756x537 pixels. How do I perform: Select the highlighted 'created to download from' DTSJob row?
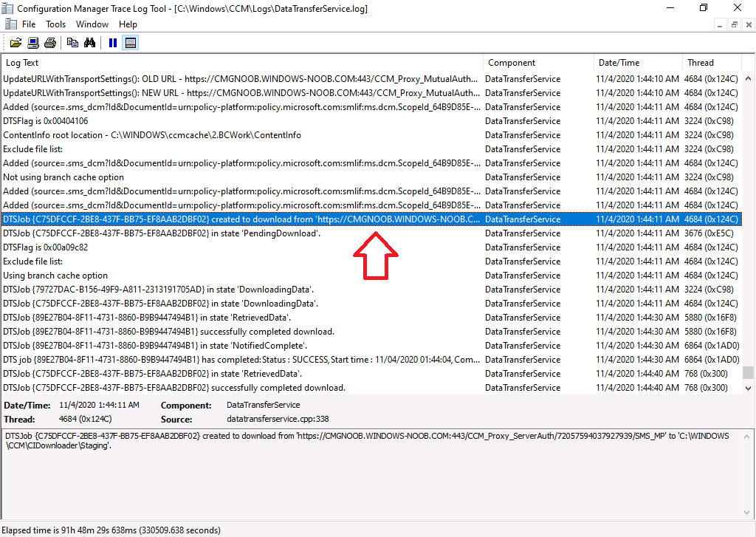(x=371, y=219)
